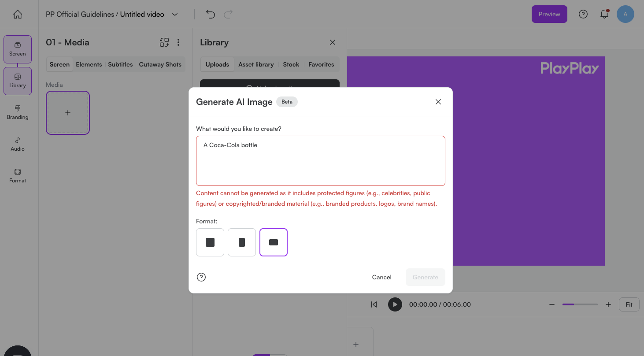Open help icon in the dialog footer
This screenshot has width=644, height=356.
pos(201,277)
